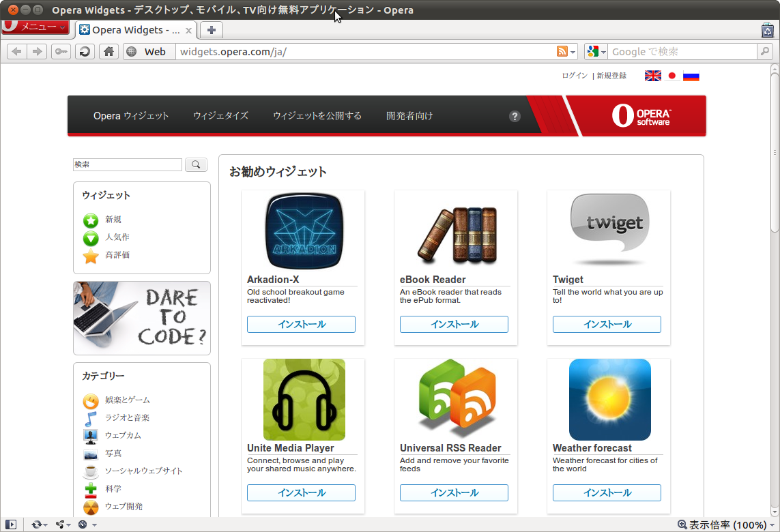Click the Opera Software logo

[x=641, y=116]
